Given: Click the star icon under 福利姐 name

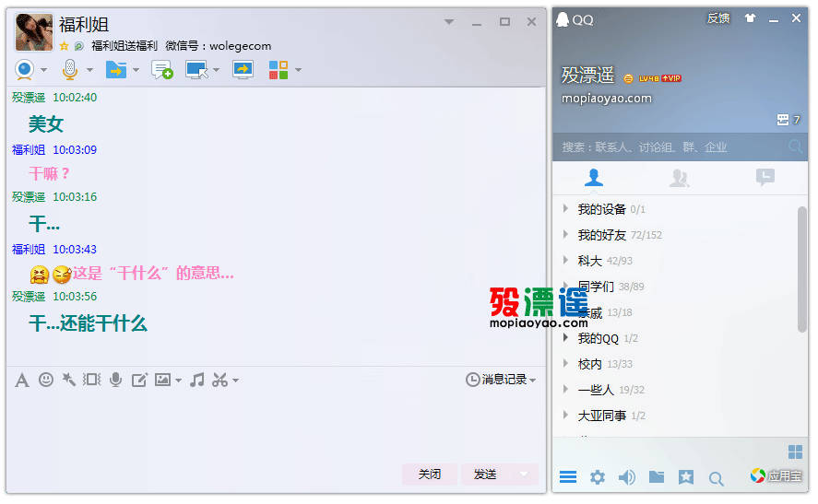Looking at the screenshot, I should [65, 46].
